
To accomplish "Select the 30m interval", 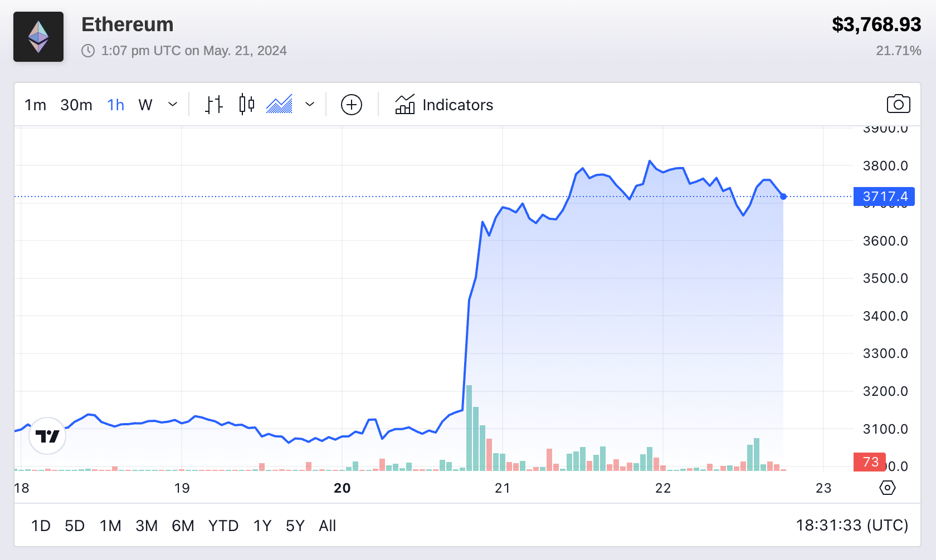I will tap(76, 105).
